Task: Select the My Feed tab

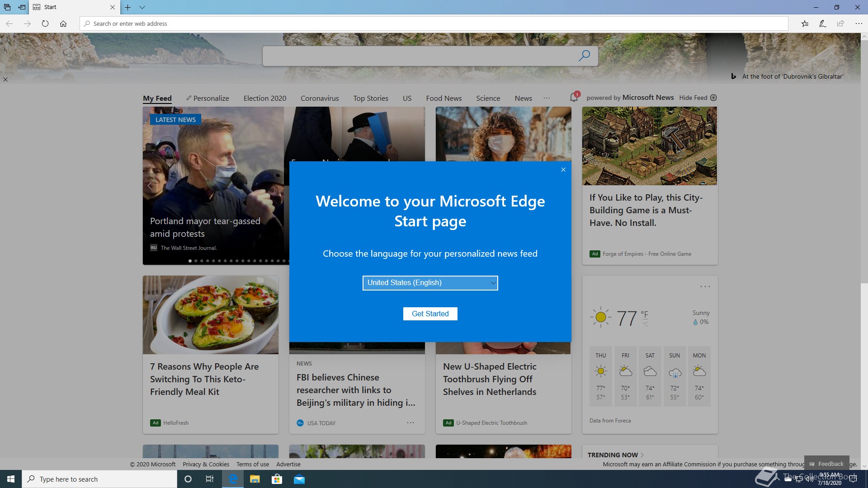Action: pyautogui.click(x=157, y=98)
